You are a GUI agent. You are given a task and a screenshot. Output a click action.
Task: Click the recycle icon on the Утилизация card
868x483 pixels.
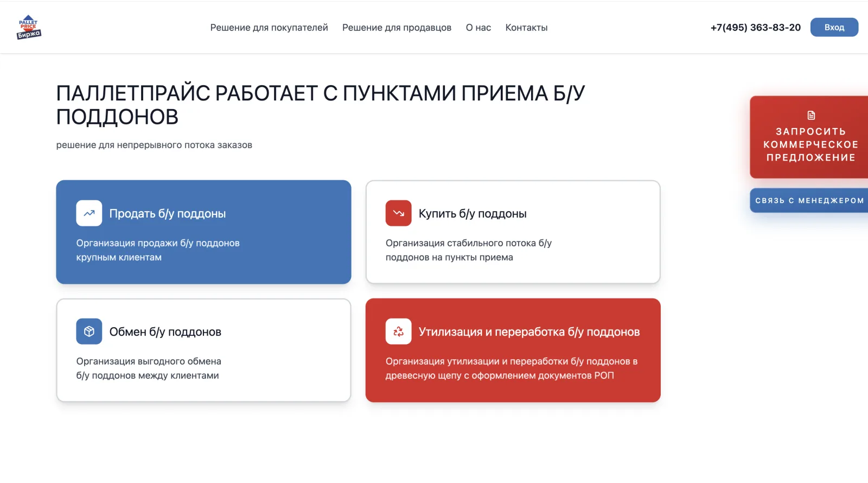(399, 332)
